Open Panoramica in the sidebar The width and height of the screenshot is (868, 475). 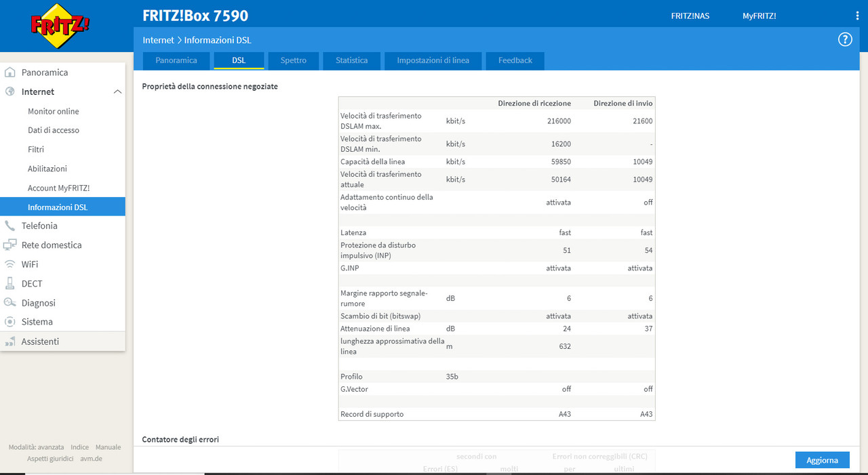(x=45, y=73)
